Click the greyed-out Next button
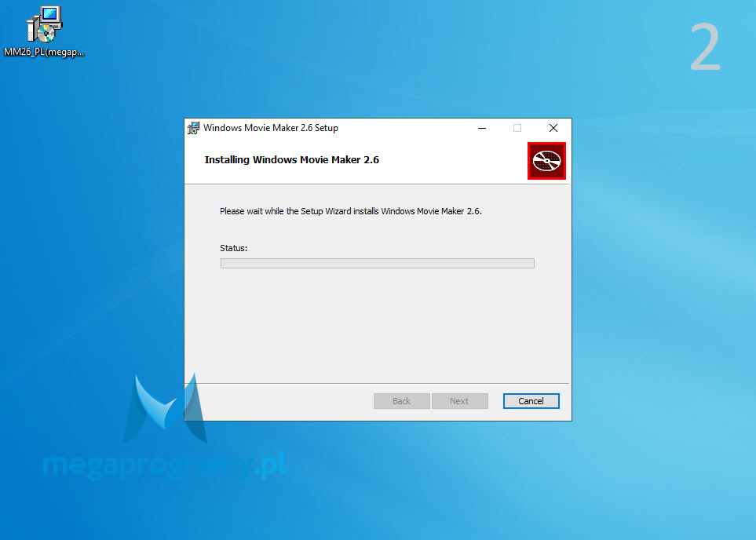The width and height of the screenshot is (756, 540). (x=459, y=401)
